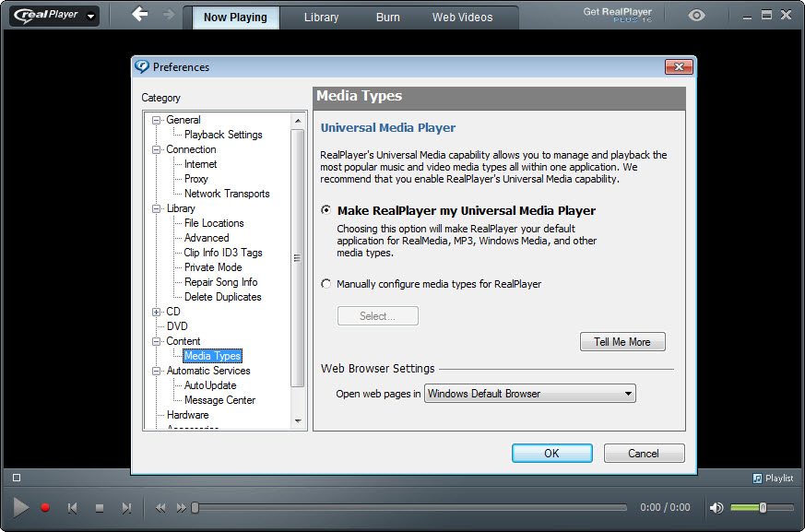This screenshot has height=532, width=805.
Task: Select Advanced under Library
Action: [207, 238]
